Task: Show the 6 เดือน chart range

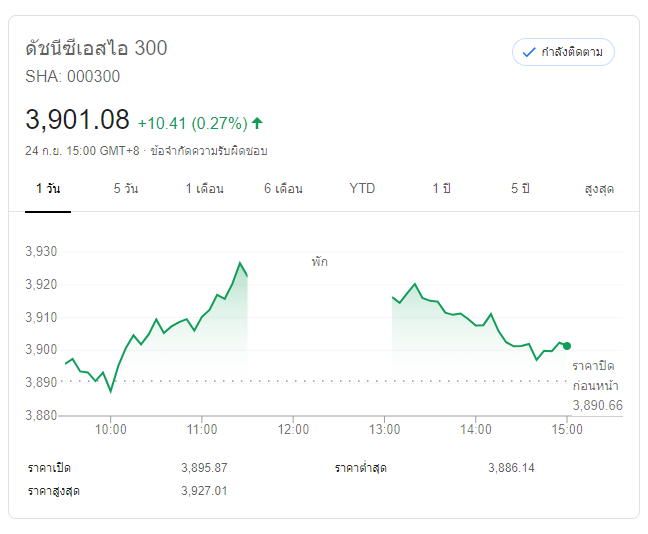Action: pos(283,188)
